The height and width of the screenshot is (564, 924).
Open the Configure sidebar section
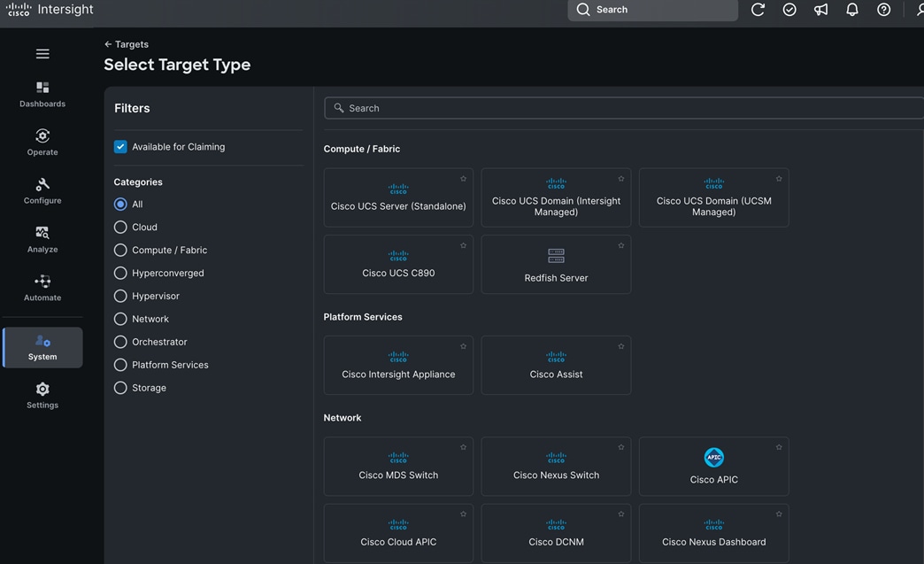point(42,191)
